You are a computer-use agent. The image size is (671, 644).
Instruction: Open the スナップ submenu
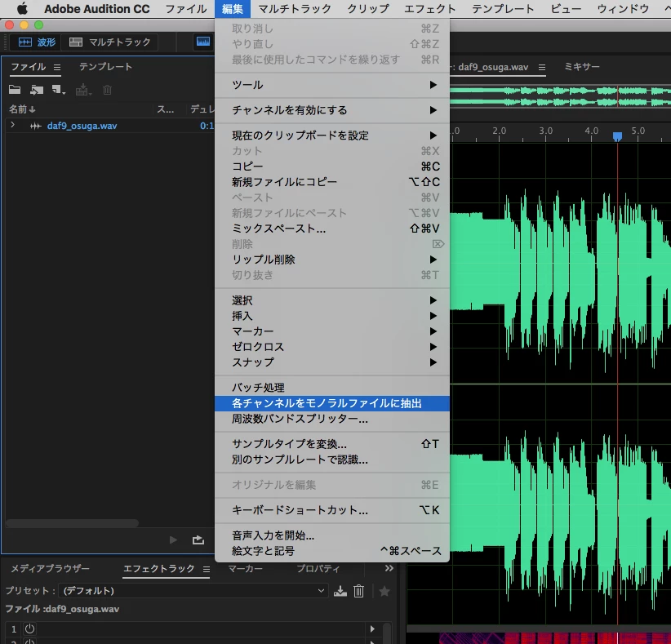332,362
